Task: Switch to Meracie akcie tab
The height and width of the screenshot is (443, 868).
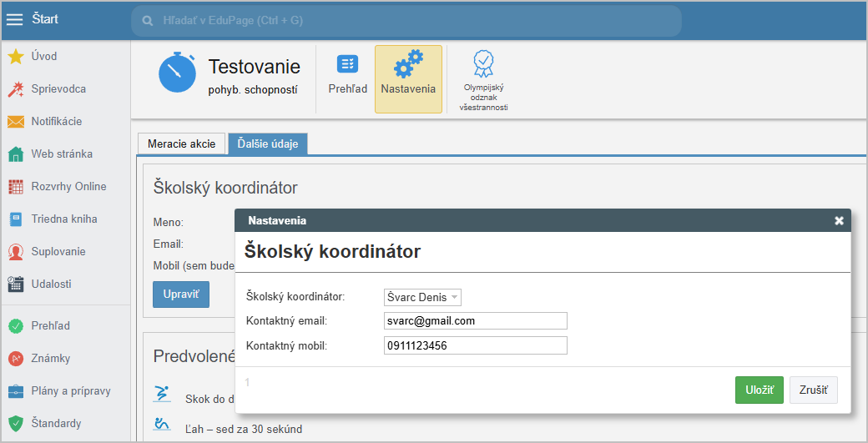Action: click(x=181, y=143)
